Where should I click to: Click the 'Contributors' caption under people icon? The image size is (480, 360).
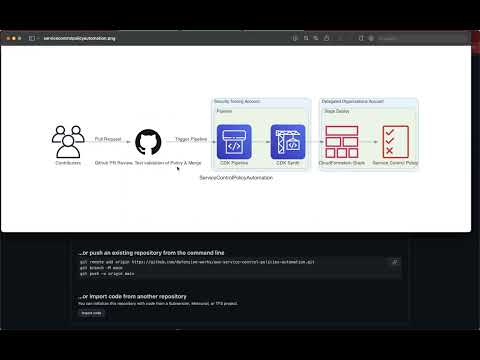[68, 163]
